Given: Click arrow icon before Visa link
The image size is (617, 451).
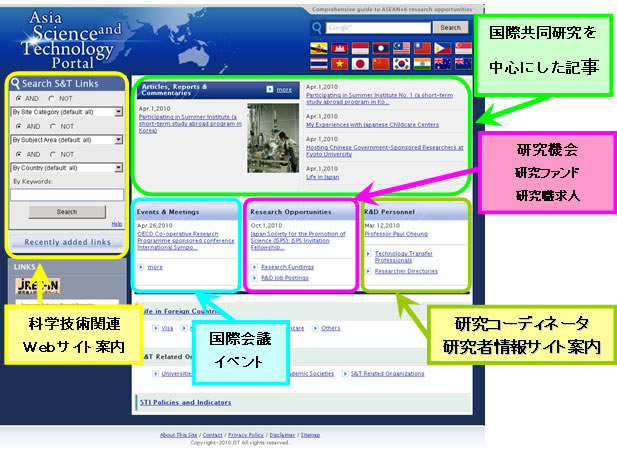Looking at the screenshot, I should pyautogui.click(x=156, y=328).
